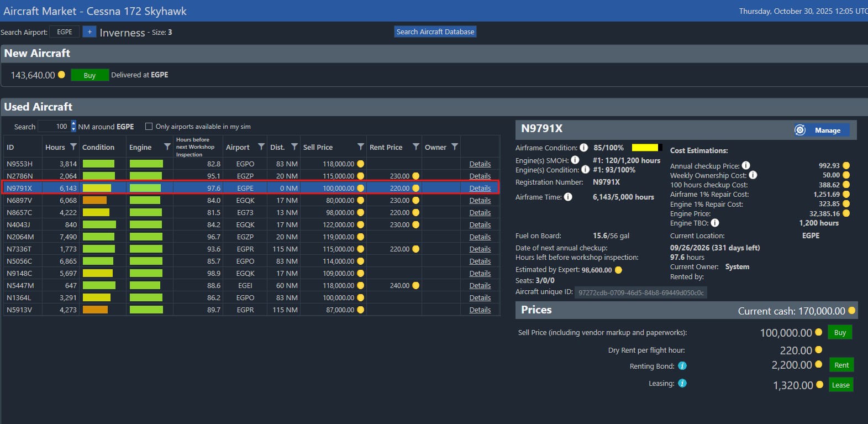Click the Airframe Condition info icon

[583, 148]
